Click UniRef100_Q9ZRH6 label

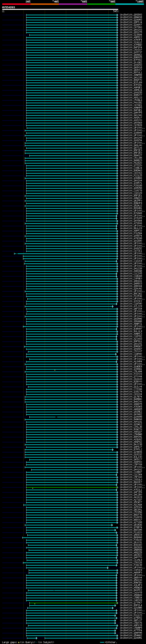[x=131, y=319]
